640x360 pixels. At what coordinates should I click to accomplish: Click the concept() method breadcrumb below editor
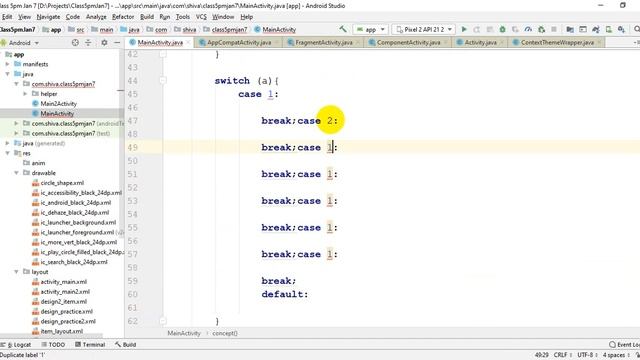(225, 333)
